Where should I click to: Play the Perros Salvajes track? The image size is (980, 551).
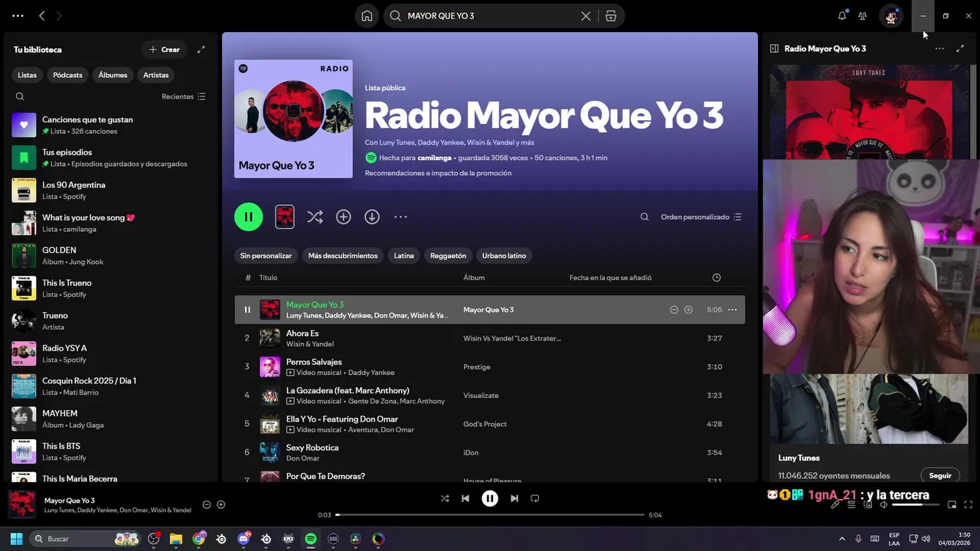tap(489, 367)
